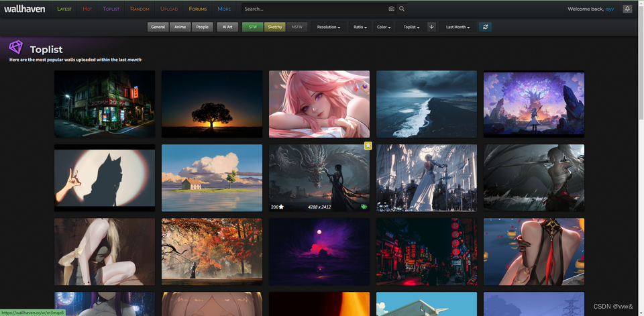Open the Hot menu item
644x316 pixels.
coord(87,9)
